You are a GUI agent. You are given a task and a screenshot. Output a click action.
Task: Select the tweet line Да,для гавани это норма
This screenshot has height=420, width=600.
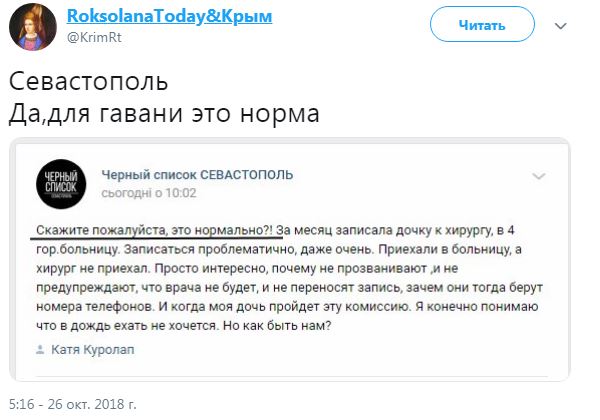[x=164, y=114]
